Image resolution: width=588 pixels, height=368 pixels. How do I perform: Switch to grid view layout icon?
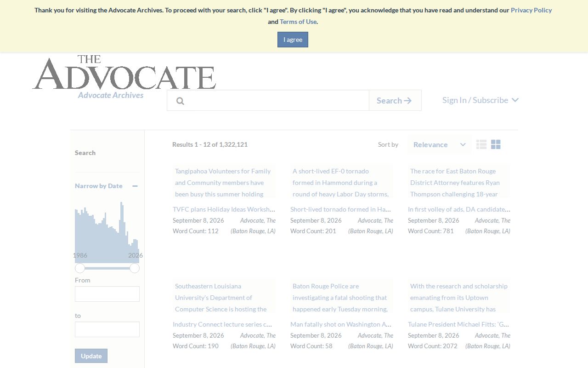click(x=496, y=144)
